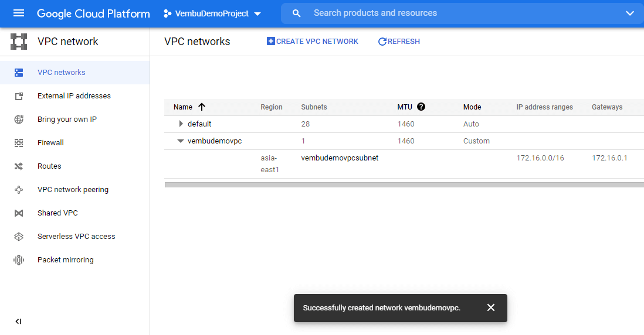Image resolution: width=644 pixels, height=335 pixels.
Task: Click the 28 subnets count cell
Action: (x=305, y=124)
